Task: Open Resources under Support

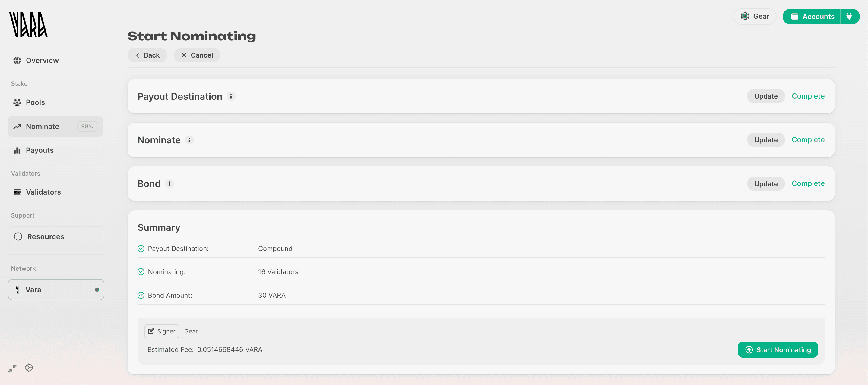Action: [x=46, y=236]
